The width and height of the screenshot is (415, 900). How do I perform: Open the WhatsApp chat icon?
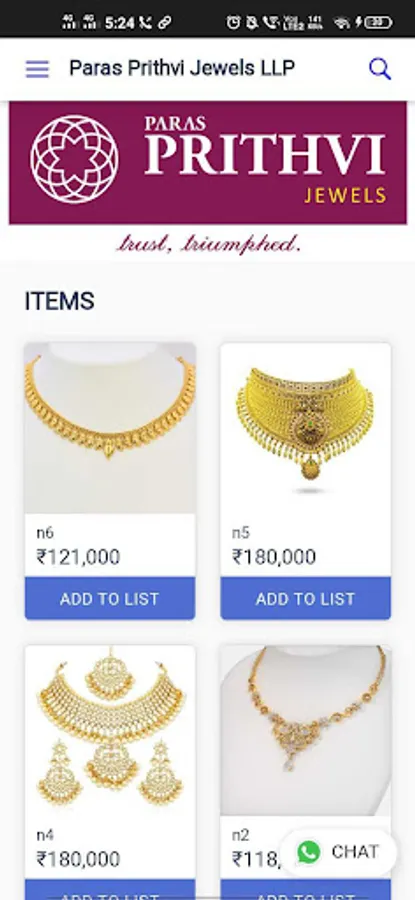pyautogui.click(x=309, y=852)
